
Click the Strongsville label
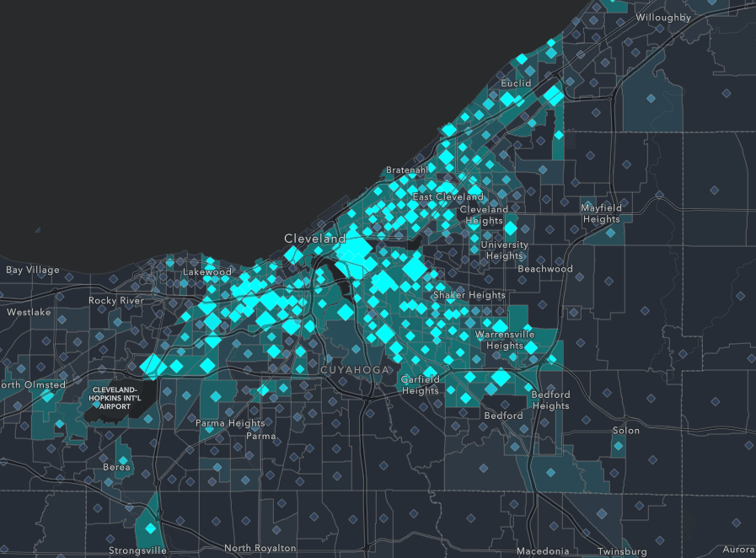coord(137,550)
